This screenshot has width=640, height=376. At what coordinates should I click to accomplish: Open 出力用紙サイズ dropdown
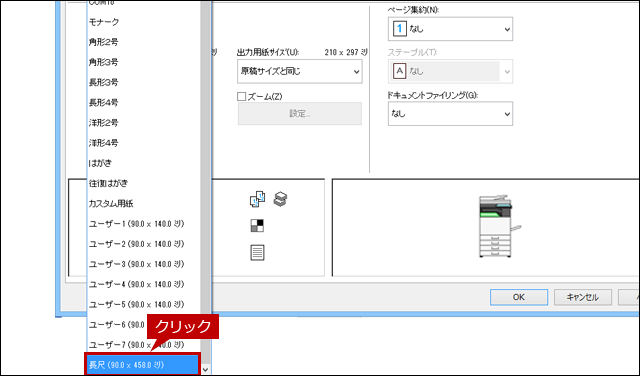pyautogui.click(x=300, y=71)
